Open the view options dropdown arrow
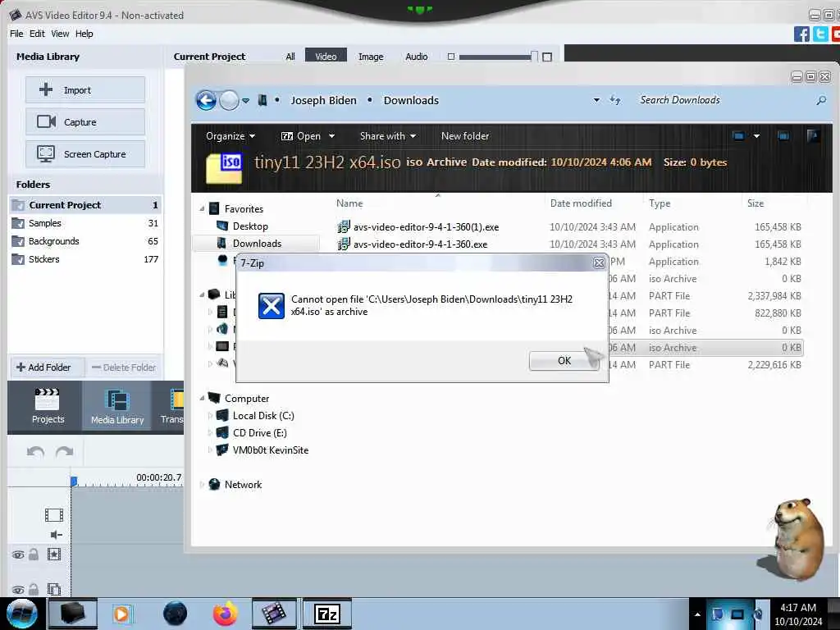The image size is (840, 630). 756,136
